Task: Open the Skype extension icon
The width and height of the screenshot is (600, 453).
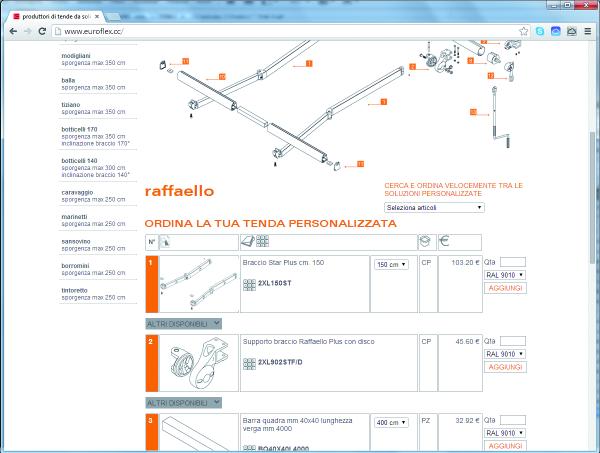Action: [x=540, y=31]
